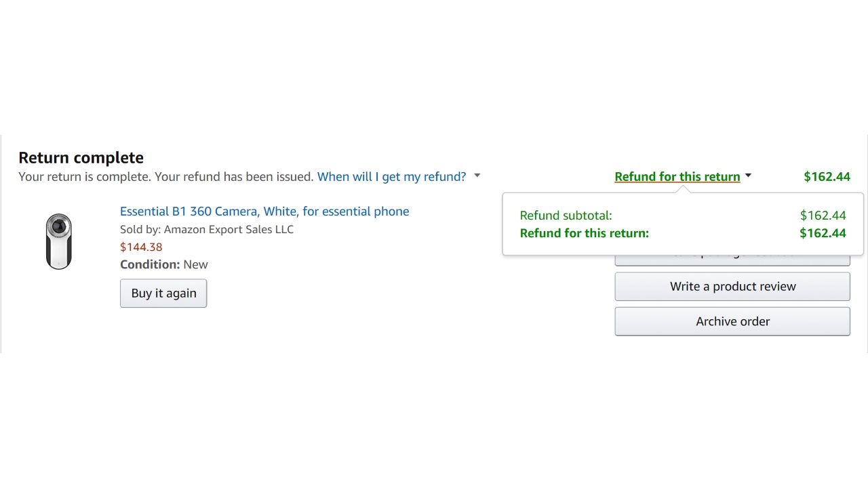Click the "Return complete" heading

[81, 158]
